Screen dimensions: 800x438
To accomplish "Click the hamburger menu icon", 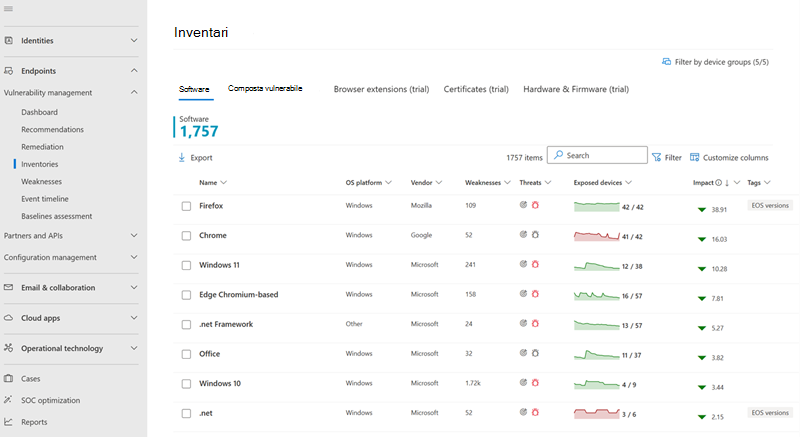I will pyautogui.click(x=8, y=9).
